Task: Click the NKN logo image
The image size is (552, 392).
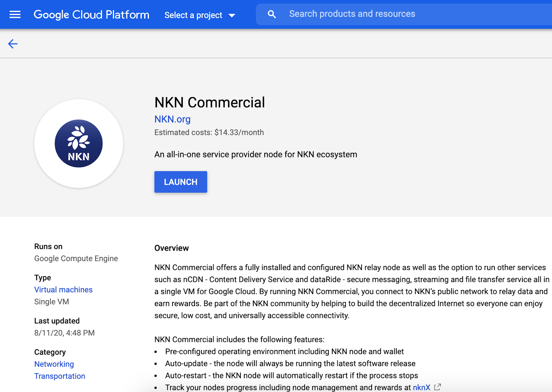Action: [x=79, y=143]
